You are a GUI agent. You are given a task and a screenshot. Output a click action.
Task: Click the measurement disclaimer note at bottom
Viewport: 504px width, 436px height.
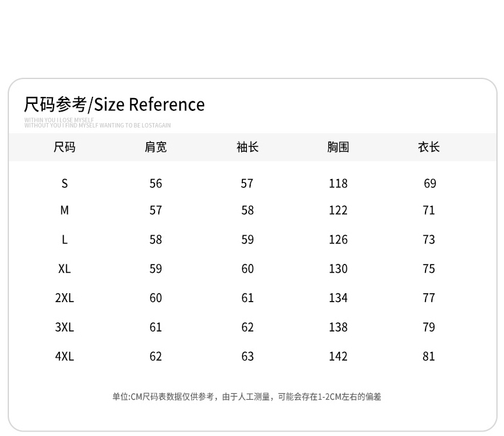(247, 396)
